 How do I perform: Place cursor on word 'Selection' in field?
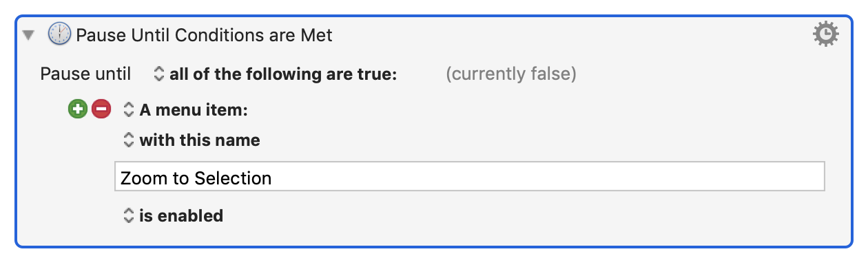(233, 178)
